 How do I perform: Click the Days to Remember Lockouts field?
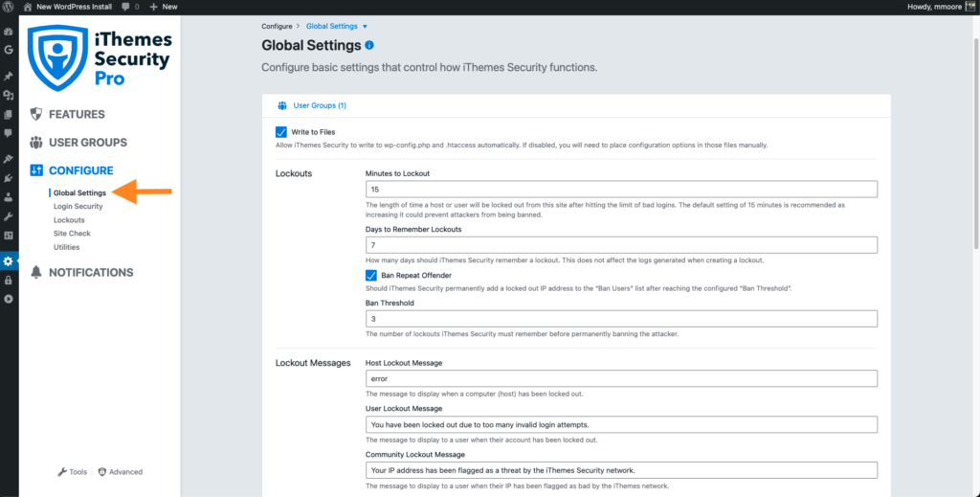(x=621, y=245)
